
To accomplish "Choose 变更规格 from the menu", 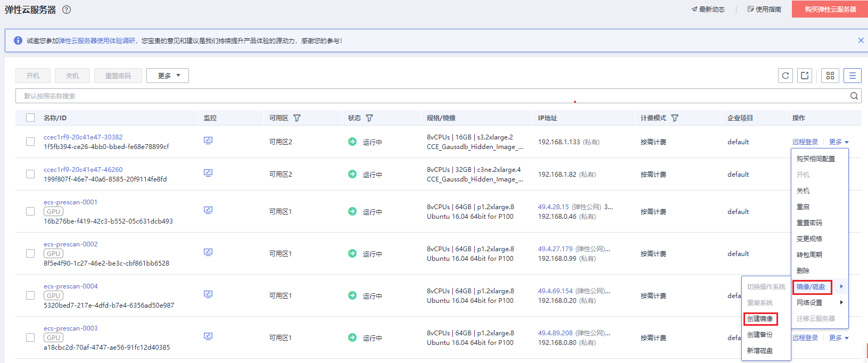I will point(809,239).
